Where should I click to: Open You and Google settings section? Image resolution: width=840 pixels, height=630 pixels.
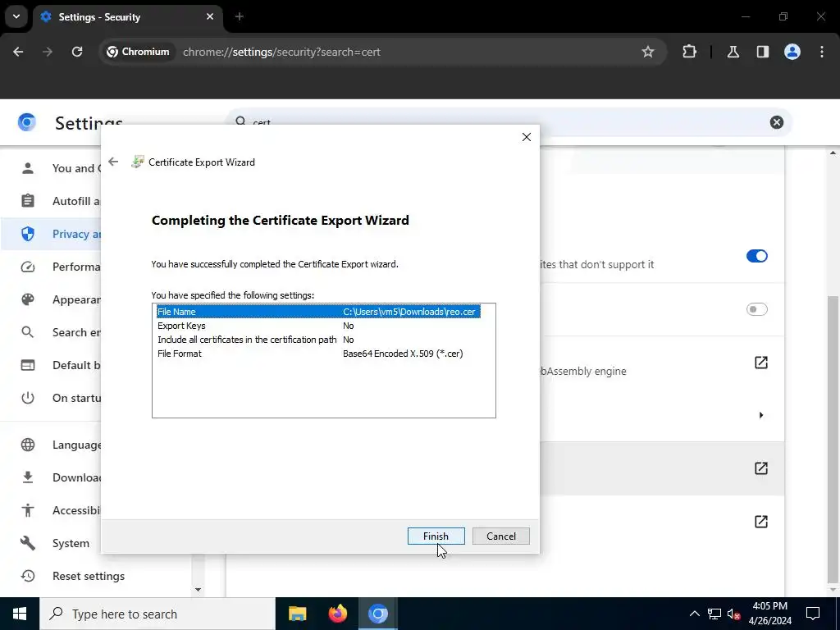coord(51,168)
